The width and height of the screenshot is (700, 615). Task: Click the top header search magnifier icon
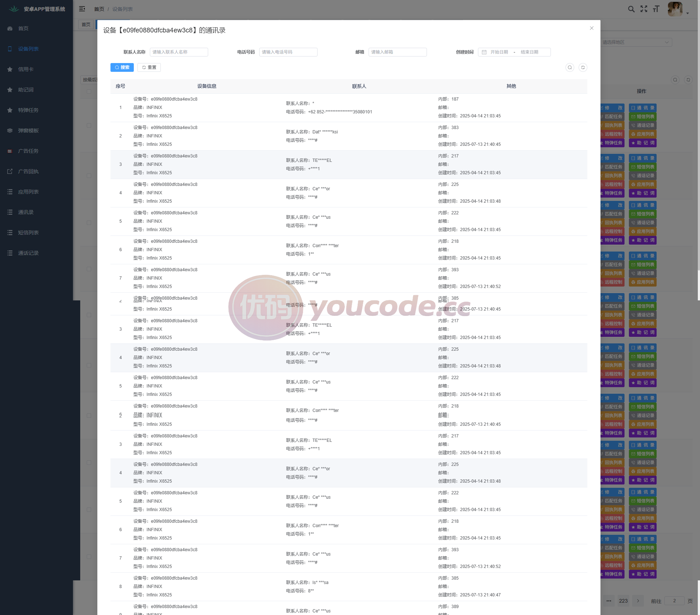tap(631, 9)
